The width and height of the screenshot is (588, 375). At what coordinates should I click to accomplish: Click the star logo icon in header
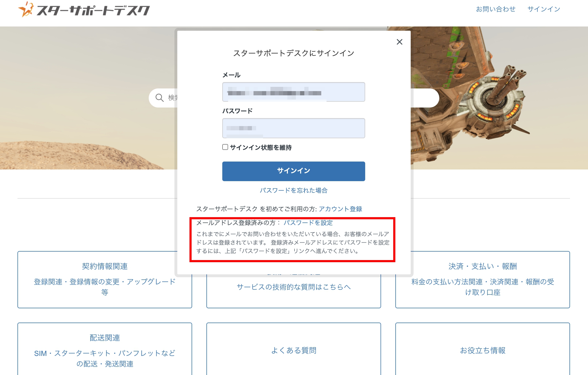26,9
